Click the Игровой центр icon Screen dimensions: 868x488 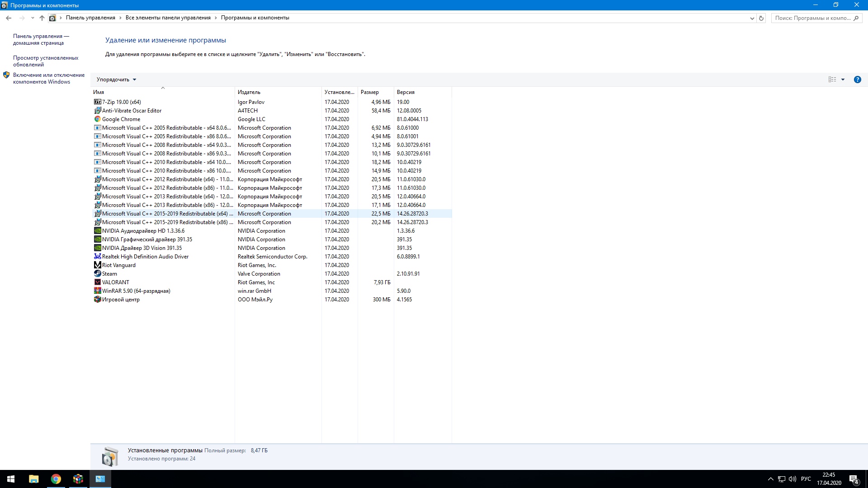coord(97,300)
